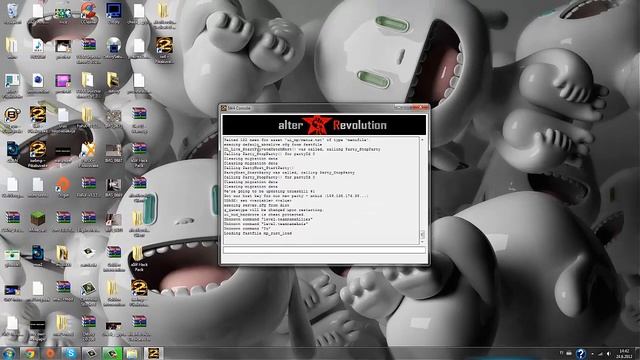
Task: Select the pink-purple picture file icon
Action: (x=63, y=80)
